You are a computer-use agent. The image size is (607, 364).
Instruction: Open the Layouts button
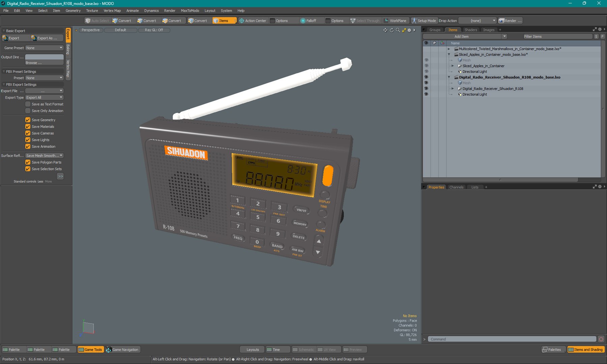[x=253, y=350]
